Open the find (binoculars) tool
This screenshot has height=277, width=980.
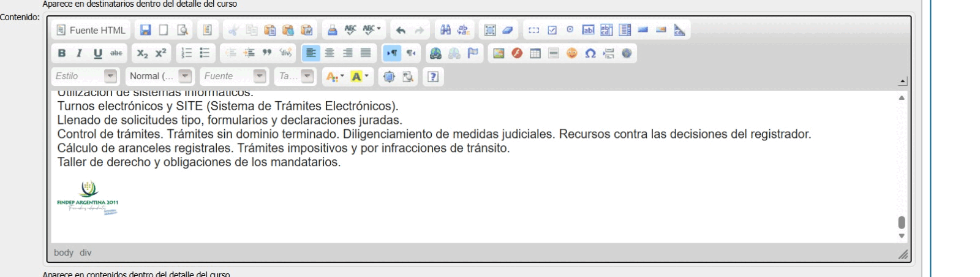coord(445,30)
